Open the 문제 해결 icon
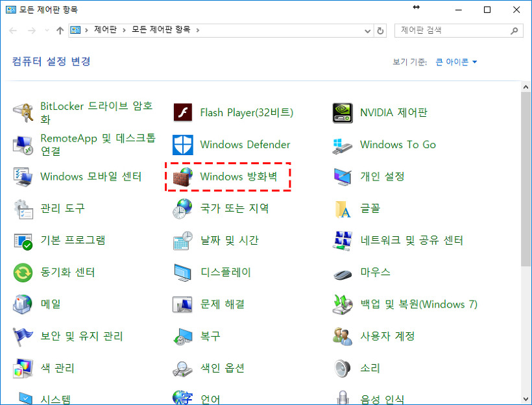The width and height of the screenshot is (532, 405). coord(183,304)
